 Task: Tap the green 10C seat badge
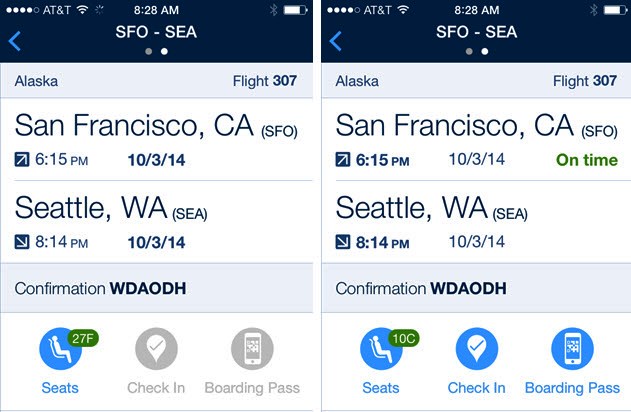[403, 336]
